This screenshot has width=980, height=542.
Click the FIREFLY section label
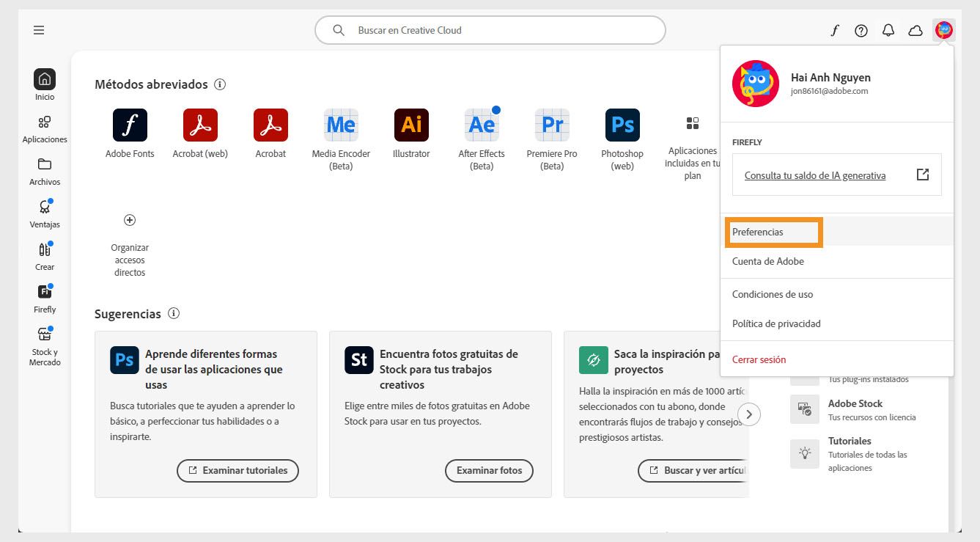click(747, 142)
